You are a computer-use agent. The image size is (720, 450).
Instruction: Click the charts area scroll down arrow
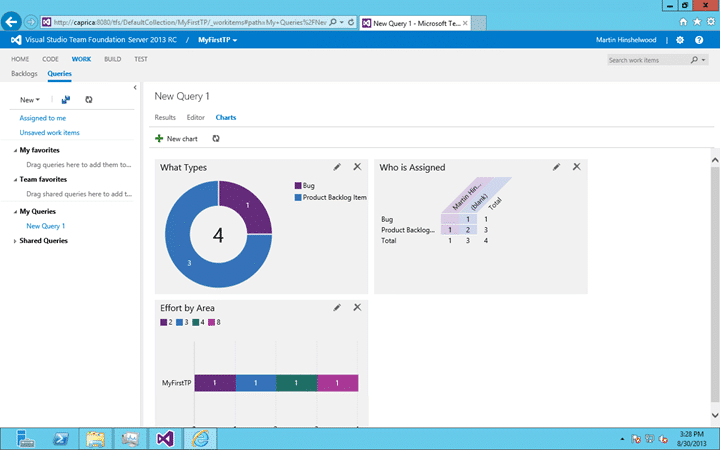[x=715, y=415]
